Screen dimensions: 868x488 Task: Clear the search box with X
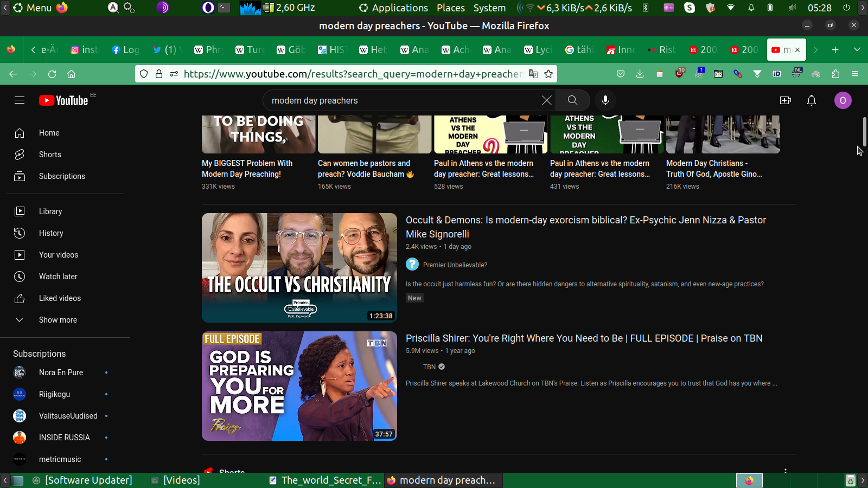547,100
